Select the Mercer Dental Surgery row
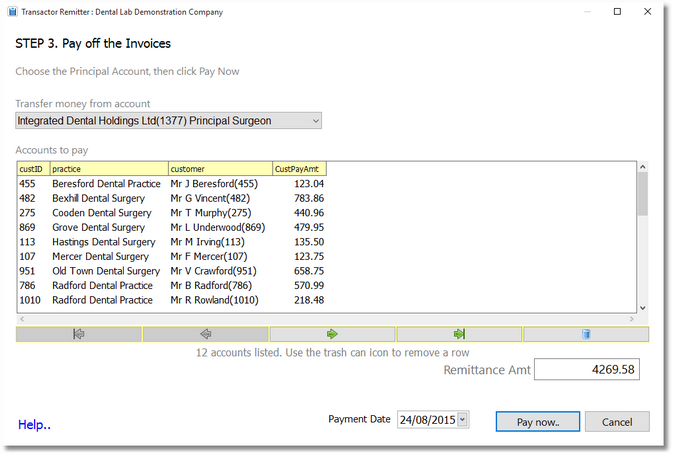 point(172,257)
